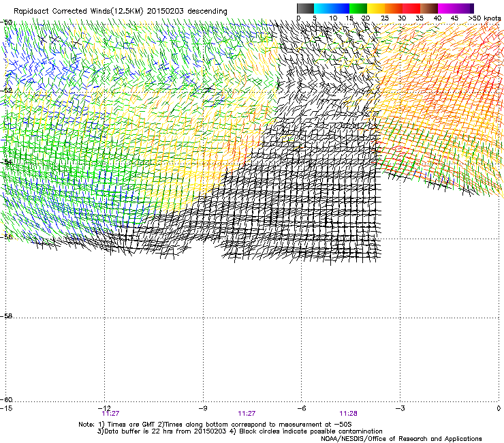Click the cyan-blue 5-15 knots legend swatch
Viewport: 504px width, 443px height.
pos(332,8)
